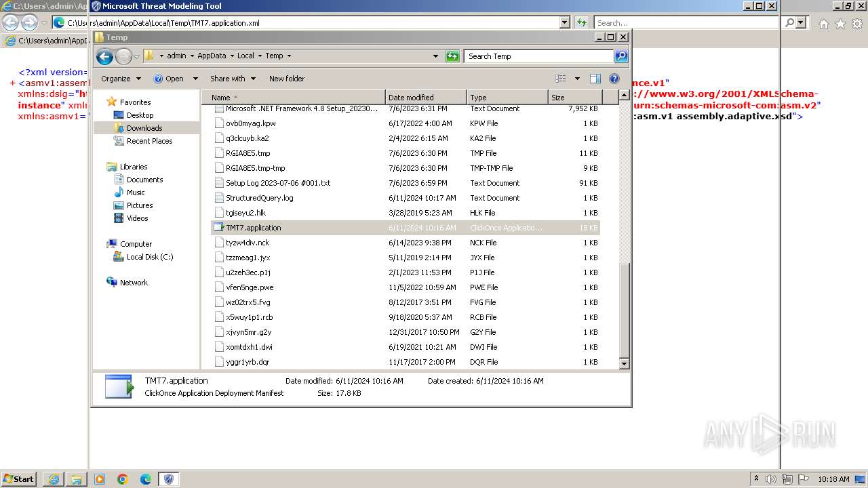Viewport: 868px width, 488px height.
Task: Open the address bar history dropdown in Temp window
Action: coord(435,56)
